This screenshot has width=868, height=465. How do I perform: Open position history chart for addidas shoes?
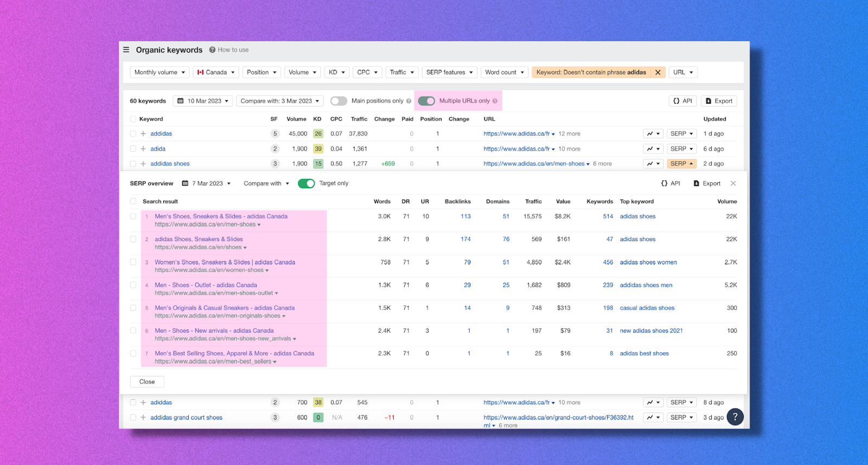(x=653, y=163)
